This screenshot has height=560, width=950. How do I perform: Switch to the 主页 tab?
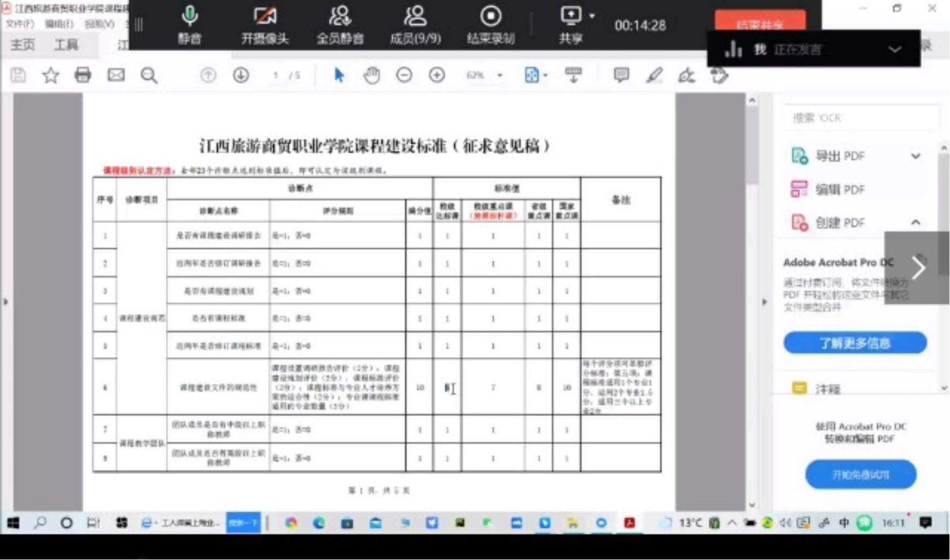coord(22,44)
